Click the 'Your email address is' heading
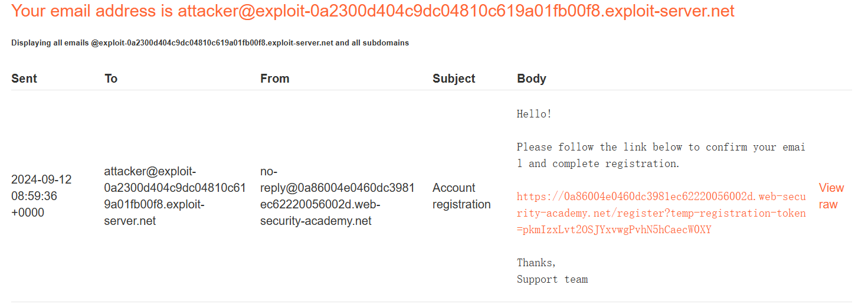868x304 pixels. (x=93, y=11)
